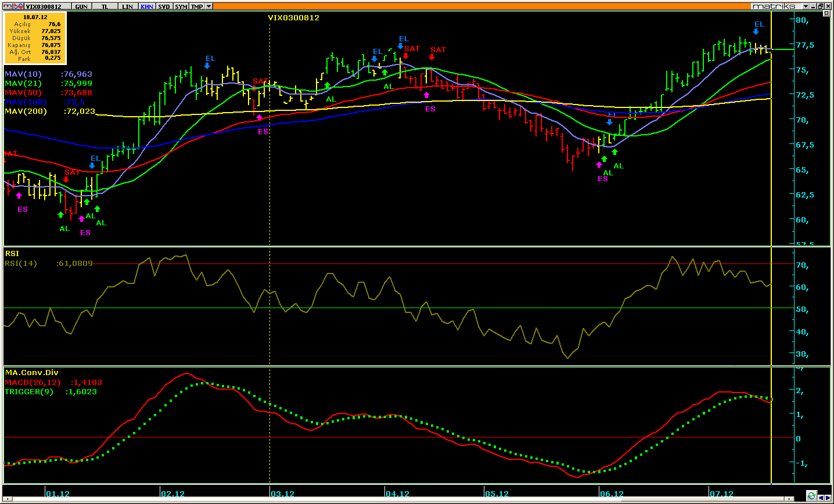
Task: Click the matriks logo in title bar
Action: (x=777, y=6)
